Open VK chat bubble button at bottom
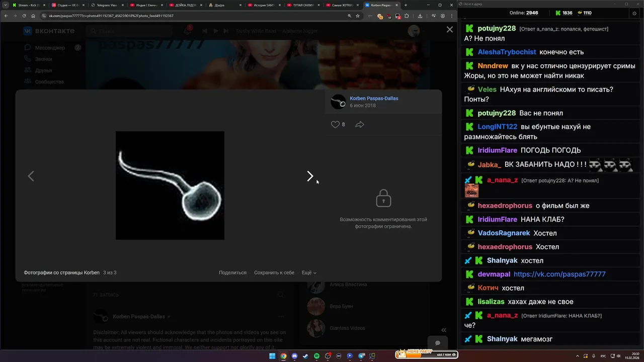644x362 pixels. [438, 343]
